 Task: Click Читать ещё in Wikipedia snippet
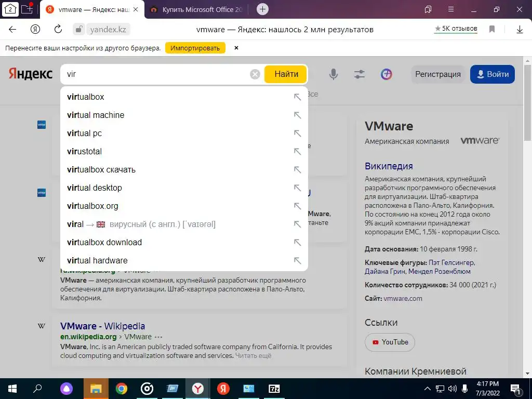click(x=254, y=355)
